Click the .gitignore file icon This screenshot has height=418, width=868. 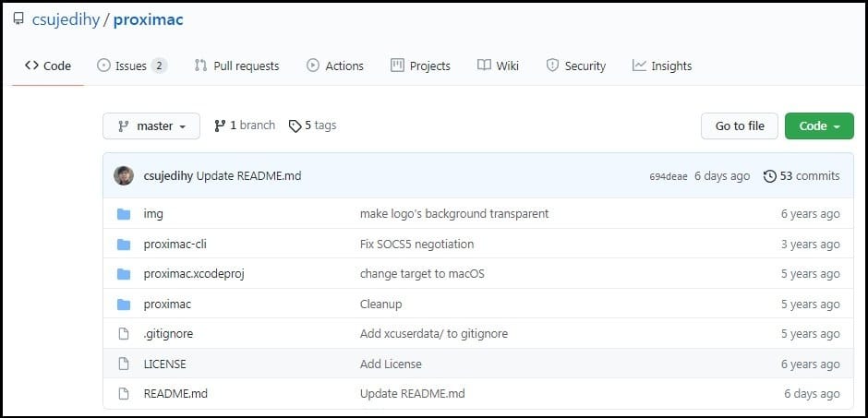[x=124, y=334]
